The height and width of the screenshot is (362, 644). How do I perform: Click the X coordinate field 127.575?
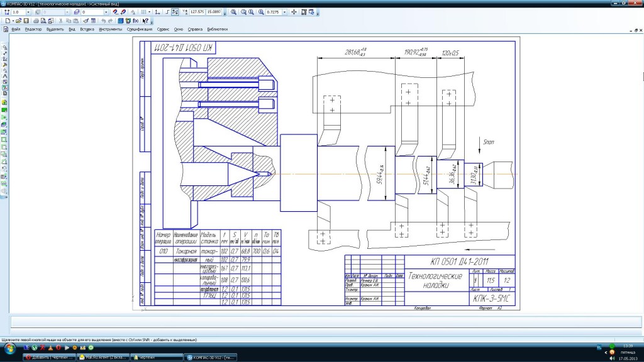click(197, 13)
